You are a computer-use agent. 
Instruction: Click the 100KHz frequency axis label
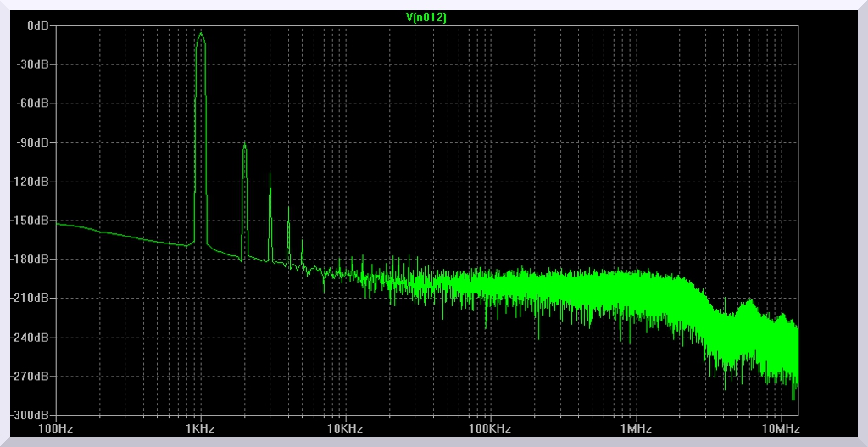[490, 428]
